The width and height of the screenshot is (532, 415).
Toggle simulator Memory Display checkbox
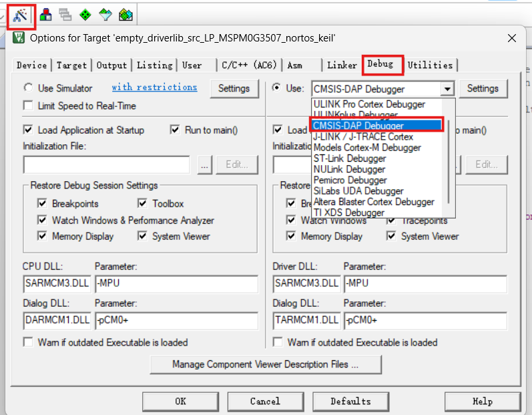click(42, 236)
